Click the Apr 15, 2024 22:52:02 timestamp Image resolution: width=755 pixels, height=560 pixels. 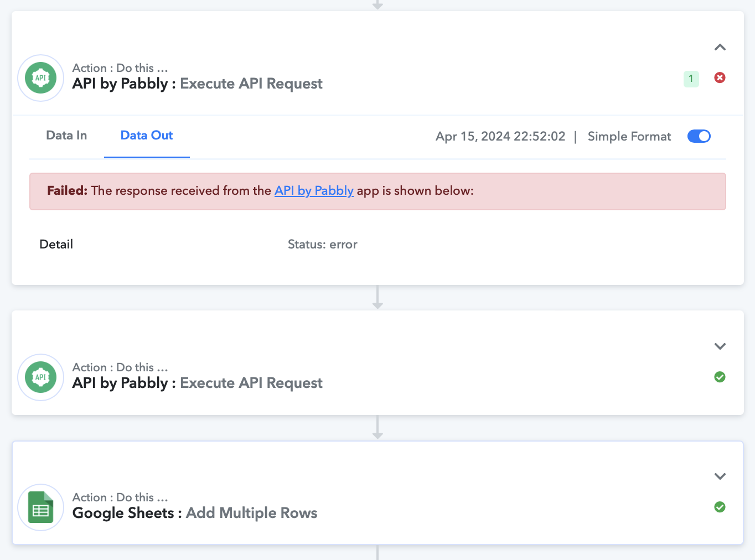pos(500,137)
